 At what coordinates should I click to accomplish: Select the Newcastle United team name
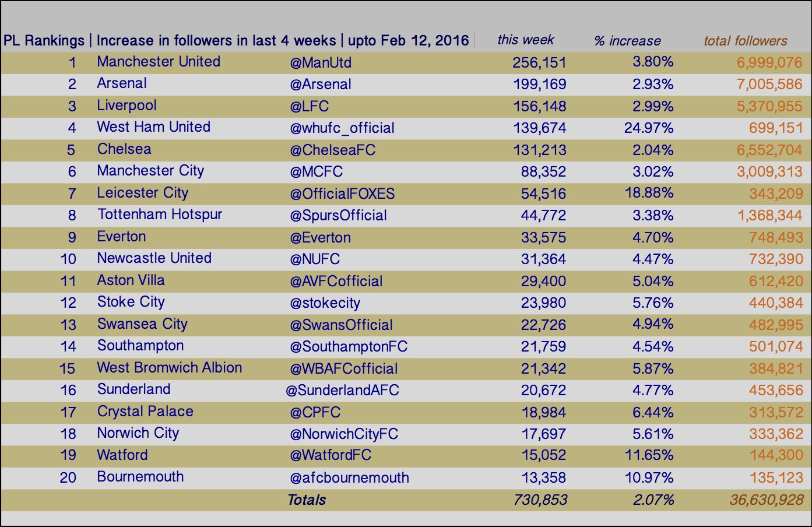click(154, 258)
